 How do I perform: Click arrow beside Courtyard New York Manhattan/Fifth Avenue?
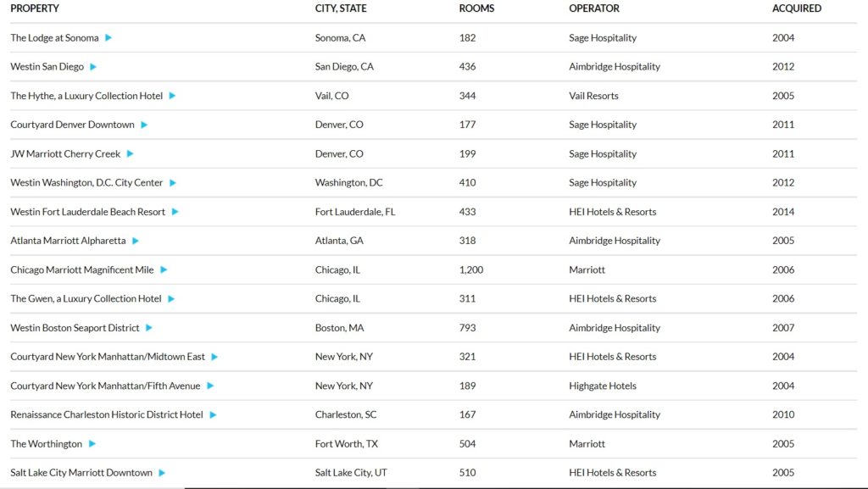coord(210,386)
